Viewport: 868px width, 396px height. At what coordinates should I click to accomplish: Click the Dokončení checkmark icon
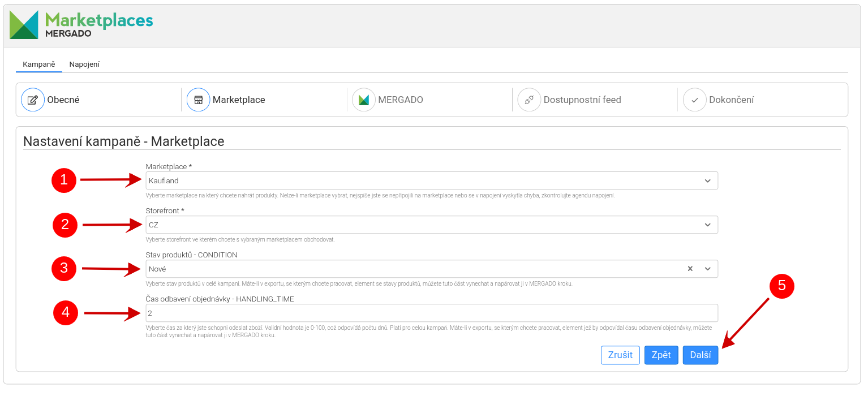tap(695, 100)
